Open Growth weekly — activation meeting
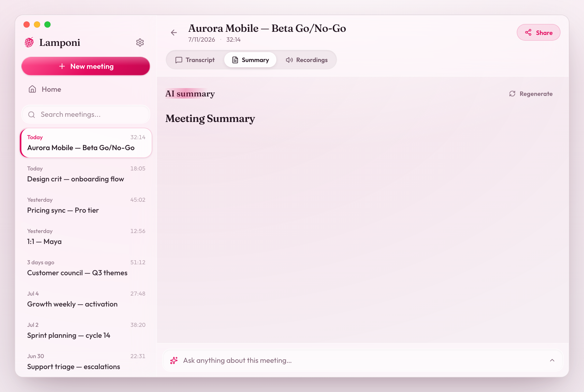584x392 pixels. (86, 299)
